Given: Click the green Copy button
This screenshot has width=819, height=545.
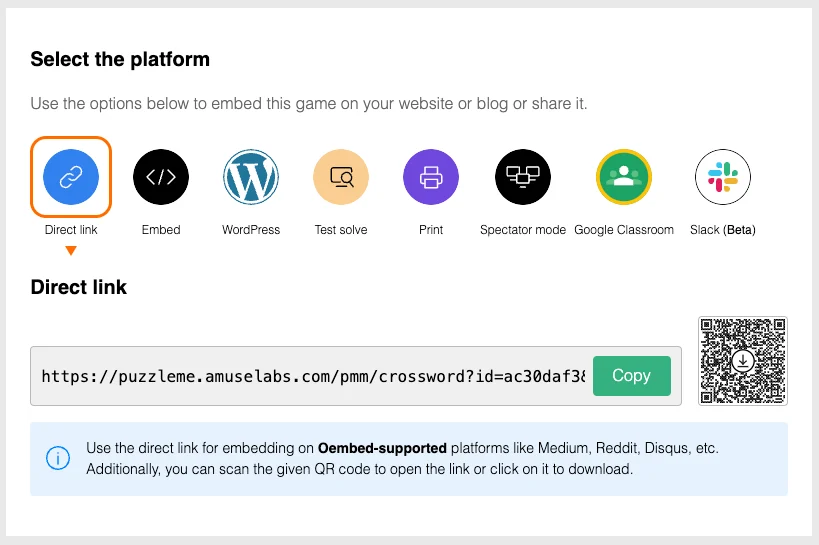Looking at the screenshot, I should (x=631, y=376).
